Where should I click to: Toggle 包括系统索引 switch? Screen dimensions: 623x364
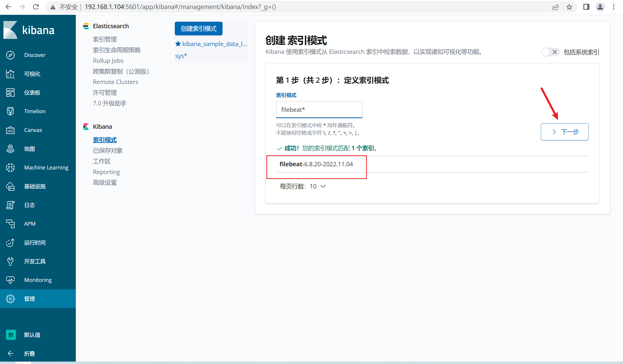pyautogui.click(x=551, y=52)
